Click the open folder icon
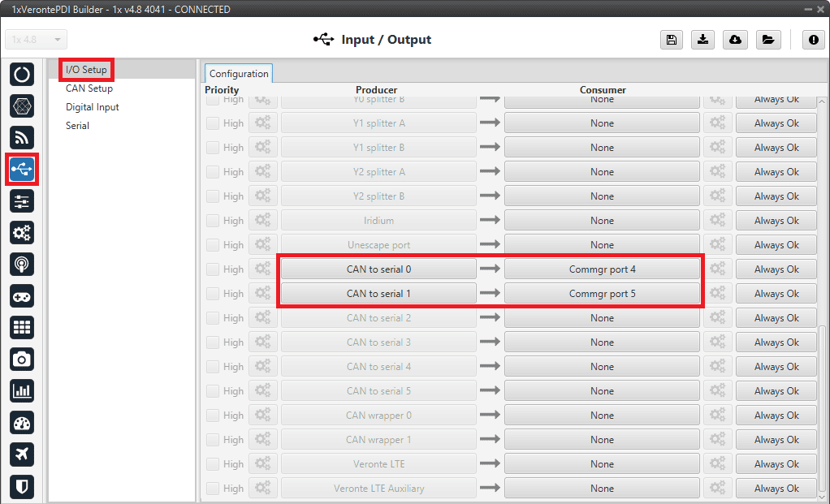This screenshot has height=504, width=830. pos(767,40)
